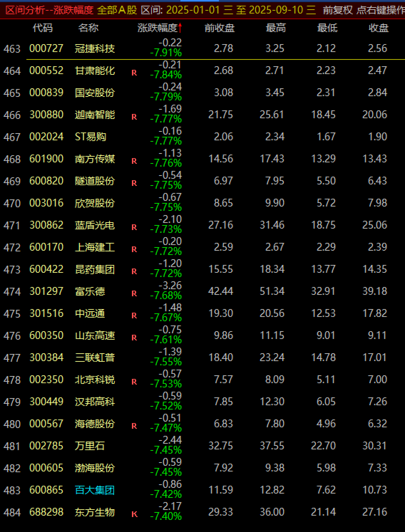This screenshot has height=532, width=405.
Task: Select stock name 万里石
Action: tap(90, 446)
